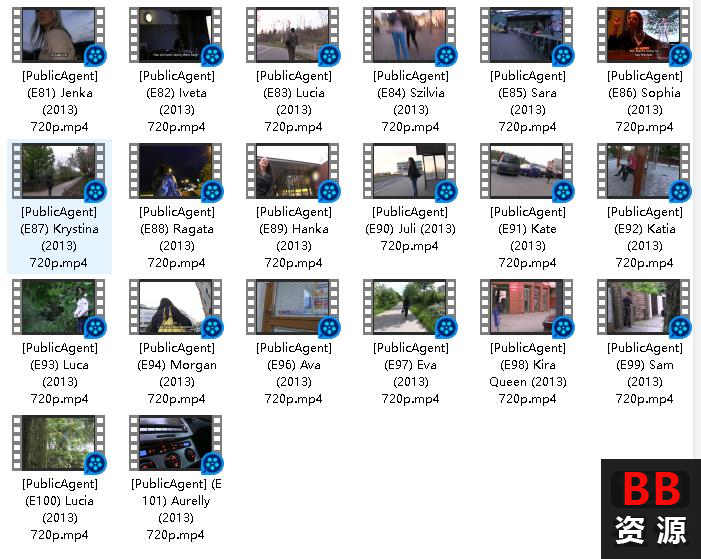Click the file name text for E85 Sara
Image resolution: width=701 pixels, height=559 pixels.
[x=528, y=101]
